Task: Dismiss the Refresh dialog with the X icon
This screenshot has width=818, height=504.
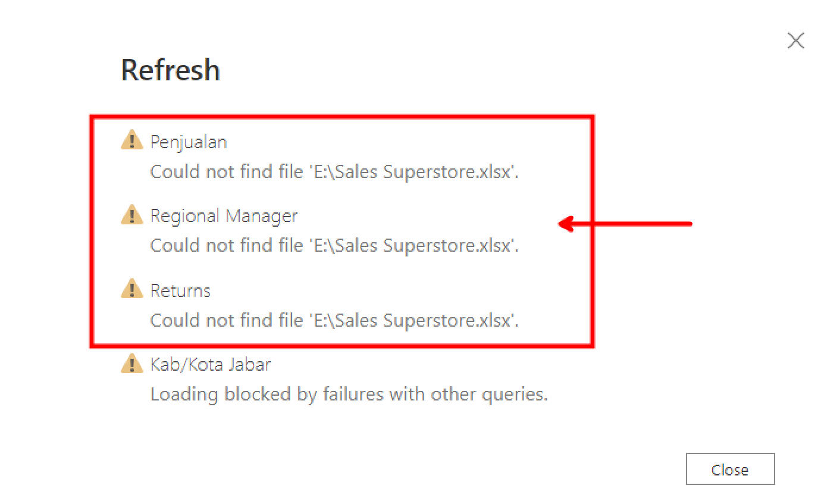Action: pyautogui.click(x=795, y=40)
